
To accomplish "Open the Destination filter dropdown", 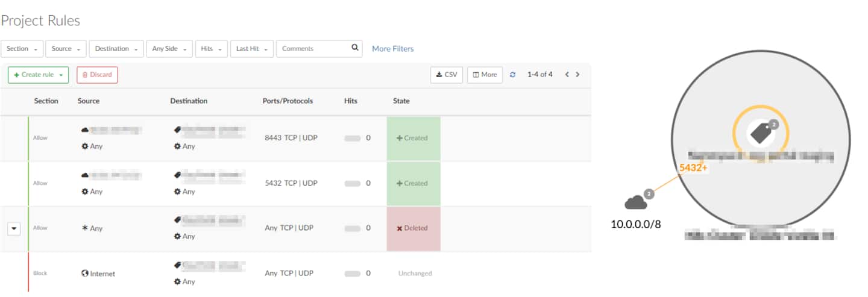I will (116, 49).
